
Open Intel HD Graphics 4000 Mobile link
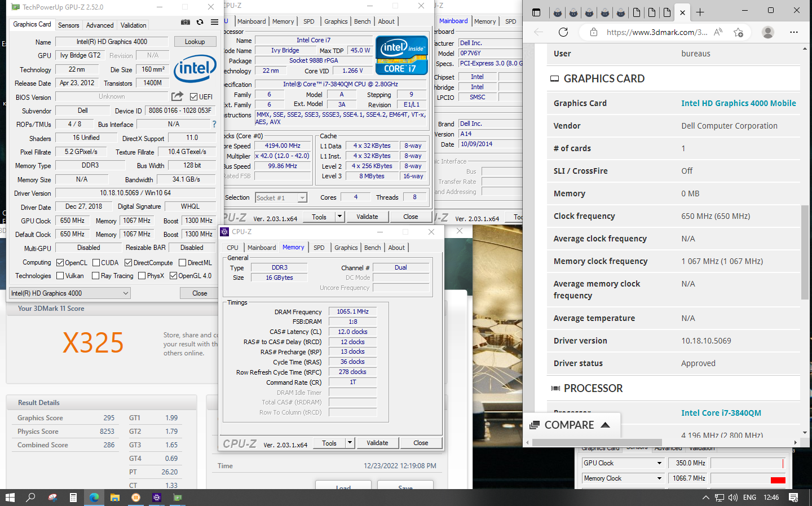739,103
